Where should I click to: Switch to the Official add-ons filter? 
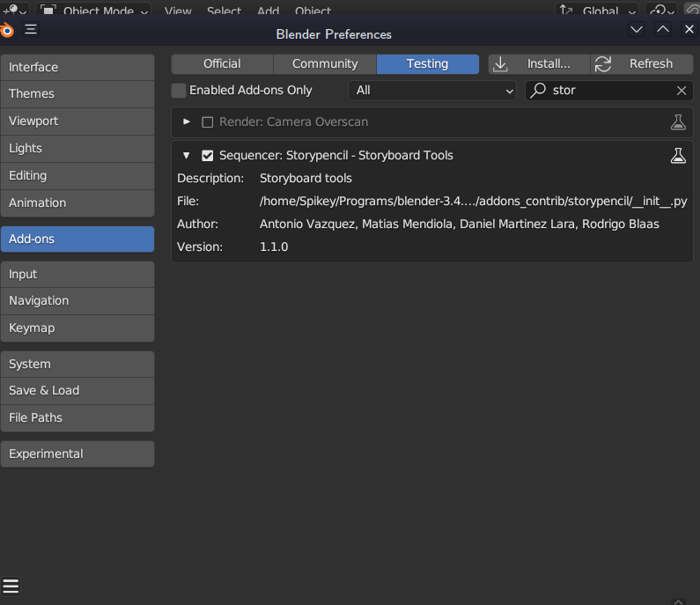pyautogui.click(x=222, y=64)
